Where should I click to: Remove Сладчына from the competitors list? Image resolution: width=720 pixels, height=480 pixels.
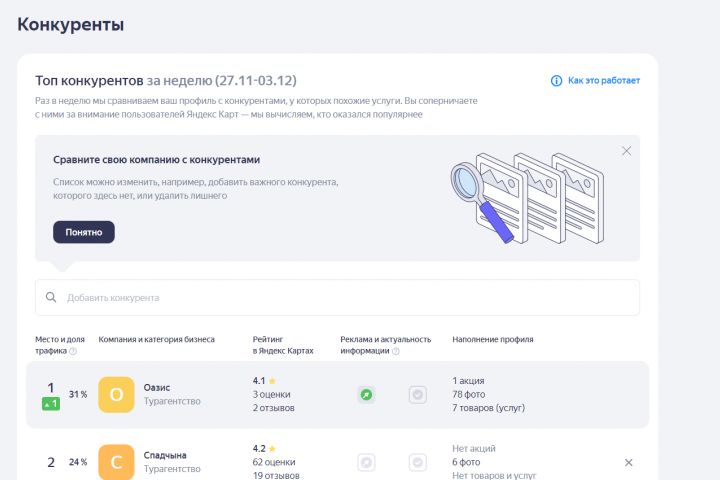coord(628,463)
